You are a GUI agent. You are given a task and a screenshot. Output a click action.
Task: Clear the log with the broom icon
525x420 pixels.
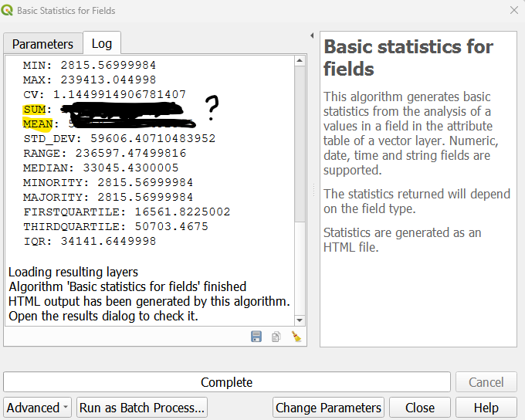[x=296, y=337]
